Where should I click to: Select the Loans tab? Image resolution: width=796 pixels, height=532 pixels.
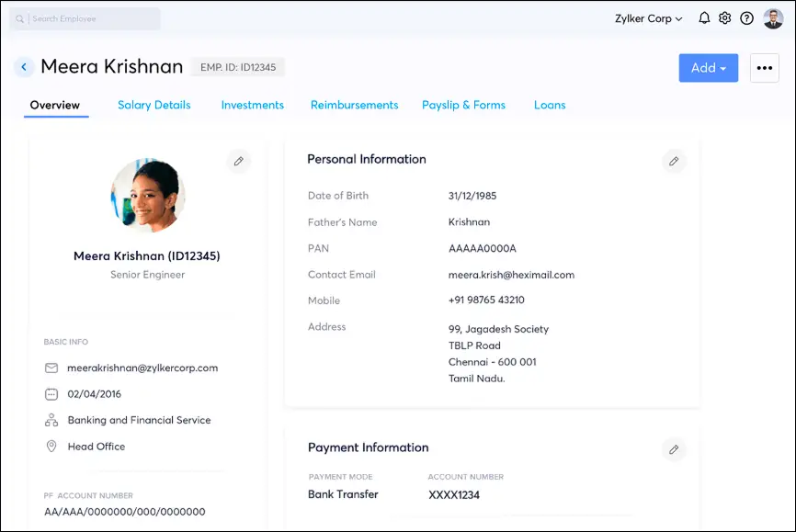coord(549,105)
